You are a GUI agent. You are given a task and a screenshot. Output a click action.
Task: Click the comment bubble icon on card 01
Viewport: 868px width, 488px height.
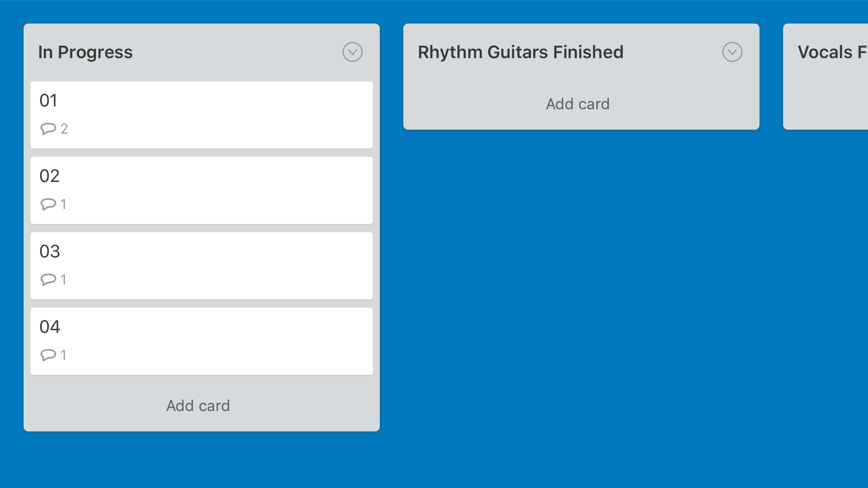point(48,128)
